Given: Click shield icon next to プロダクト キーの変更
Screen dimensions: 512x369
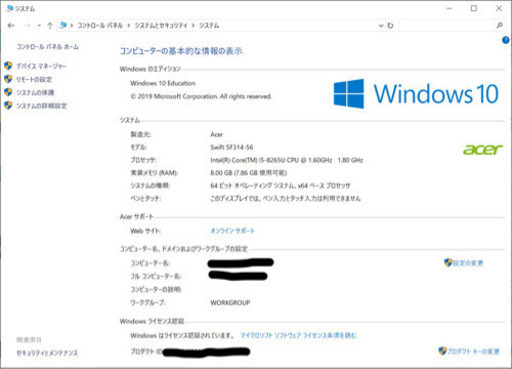Looking at the screenshot, I should 442,351.
